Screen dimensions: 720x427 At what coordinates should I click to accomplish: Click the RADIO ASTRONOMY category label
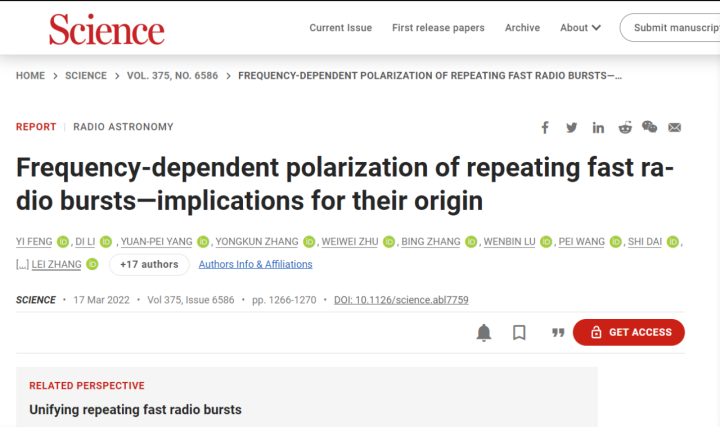point(123,127)
